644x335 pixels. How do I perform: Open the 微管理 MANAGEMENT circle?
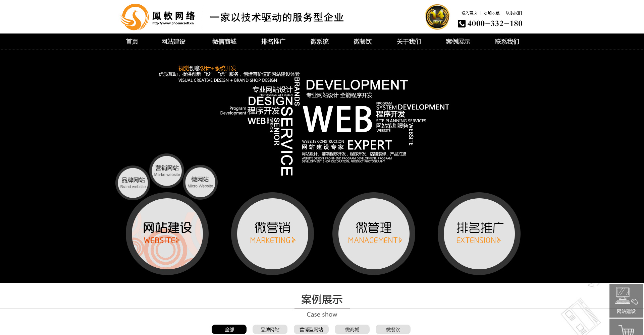point(374,233)
